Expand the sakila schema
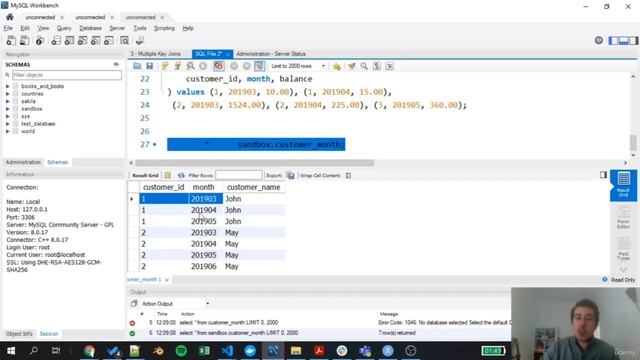640x360 pixels. tap(7, 101)
